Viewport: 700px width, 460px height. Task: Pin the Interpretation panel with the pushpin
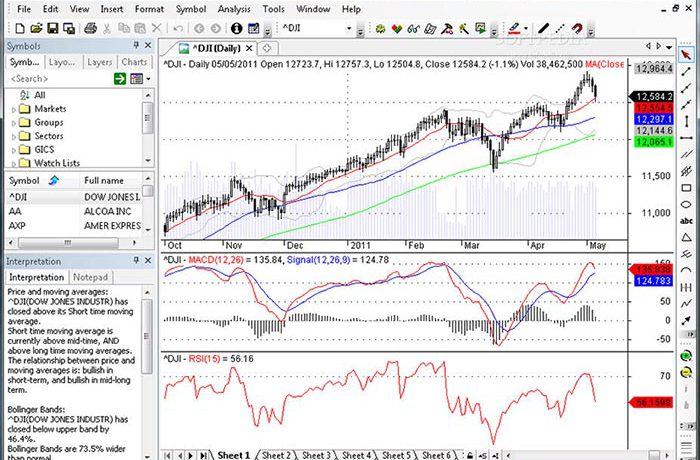[137, 260]
